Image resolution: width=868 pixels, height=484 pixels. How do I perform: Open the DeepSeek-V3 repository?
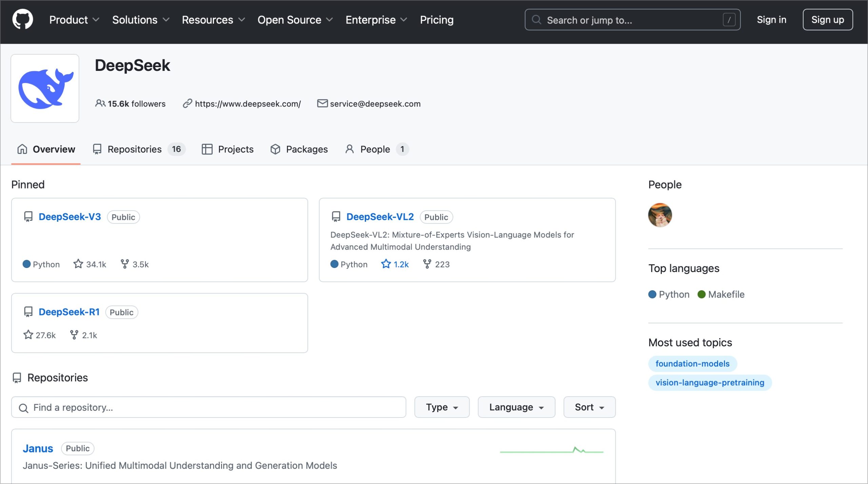click(70, 217)
